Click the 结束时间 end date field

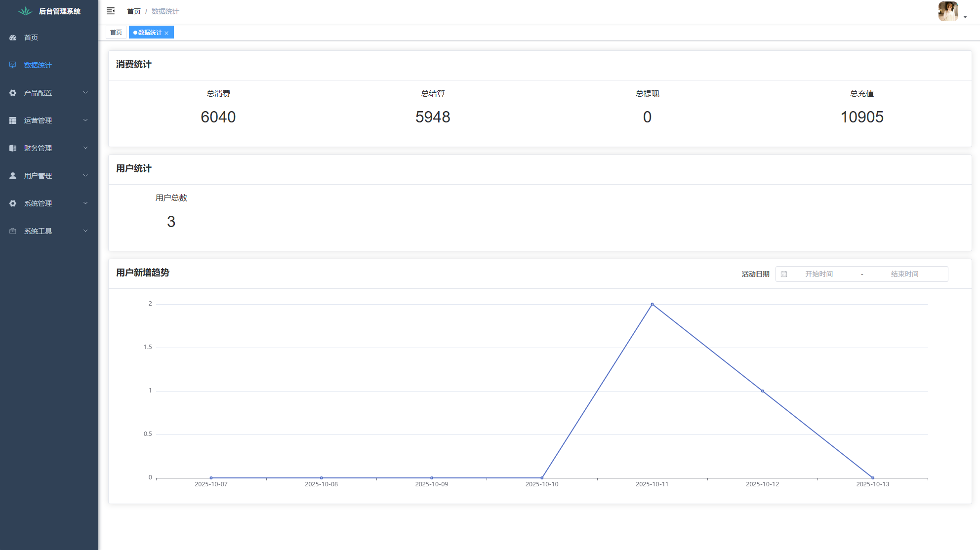[904, 274]
